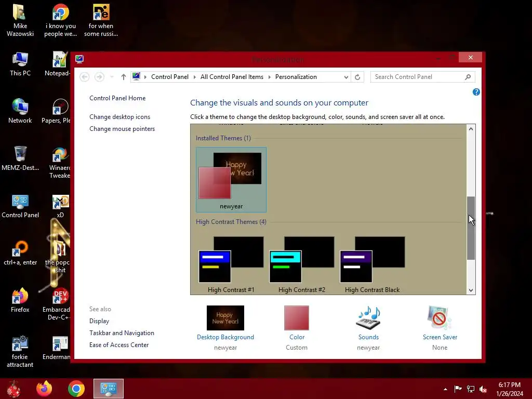Click the search magnifier icon
532x399 pixels.
click(468, 77)
